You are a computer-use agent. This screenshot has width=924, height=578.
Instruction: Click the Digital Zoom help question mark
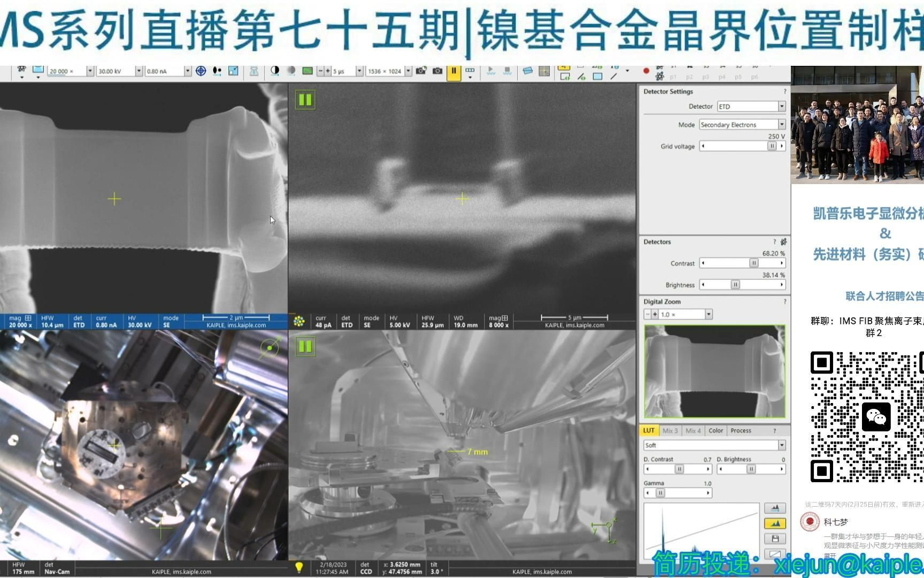point(785,302)
